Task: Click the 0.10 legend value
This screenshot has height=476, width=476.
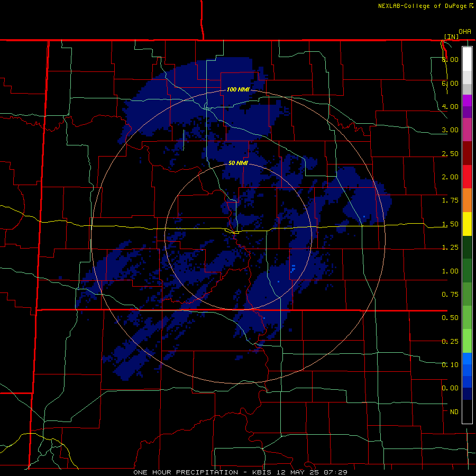Action: 450,365
